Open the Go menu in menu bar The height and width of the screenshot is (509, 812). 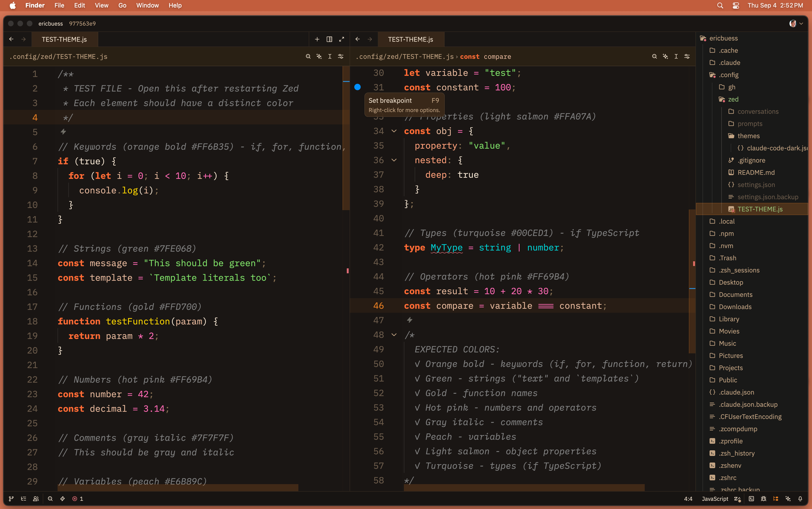point(122,5)
